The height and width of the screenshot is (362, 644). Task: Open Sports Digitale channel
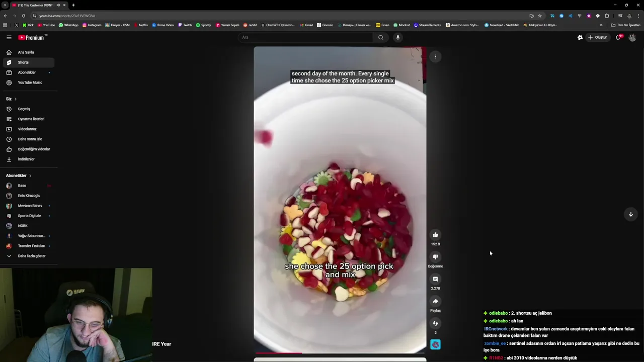tap(28, 216)
